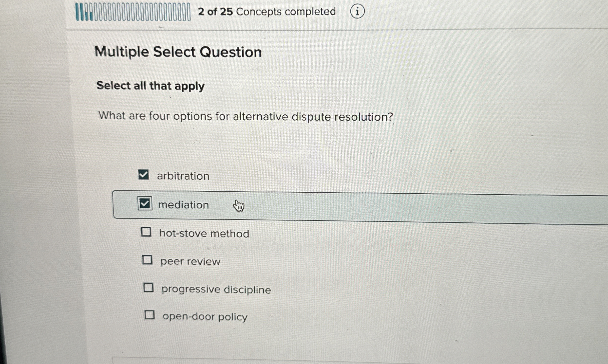Uncheck the arbitration checkbox

click(x=145, y=175)
